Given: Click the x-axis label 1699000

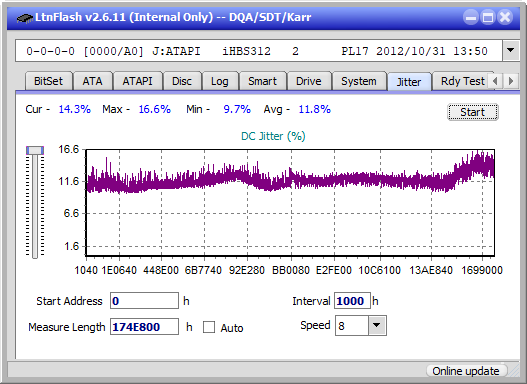Looking at the screenshot, I should coord(482,270).
